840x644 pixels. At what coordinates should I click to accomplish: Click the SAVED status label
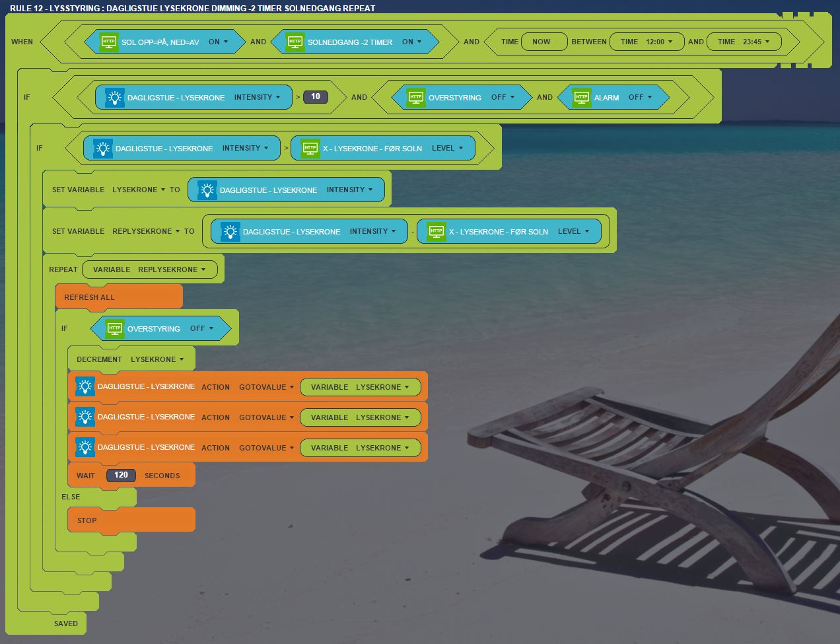point(66,624)
